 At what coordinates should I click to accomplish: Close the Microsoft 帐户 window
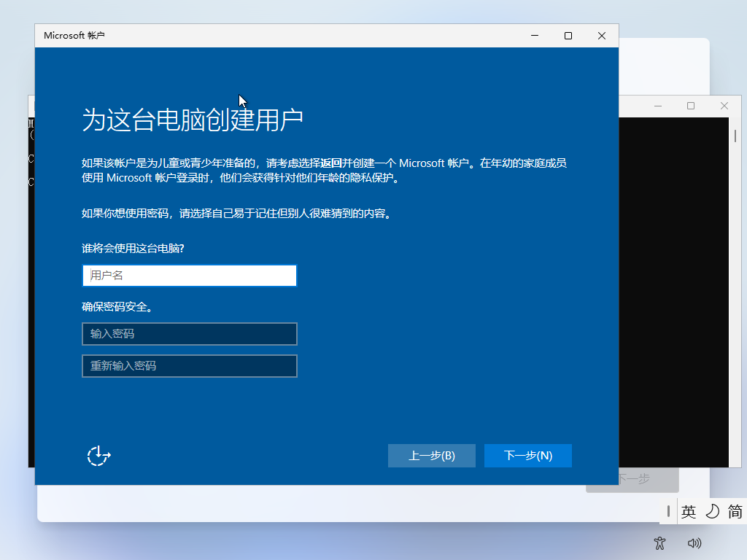(x=602, y=36)
